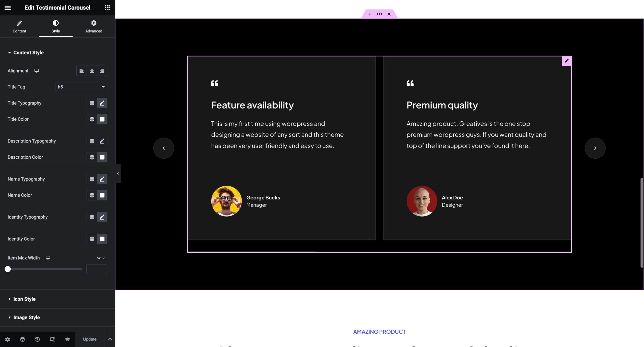Expand the Icon Style section
The width and height of the screenshot is (644, 347).
click(24, 299)
